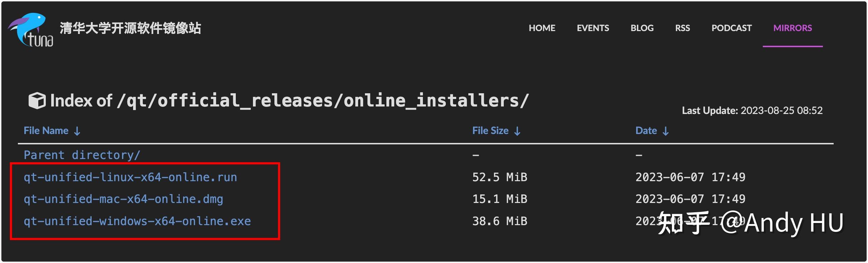Select the MIRRORS tab
The width and height of the screenshot is (868, 263).
pyautogui.click(x=793, y=28)
